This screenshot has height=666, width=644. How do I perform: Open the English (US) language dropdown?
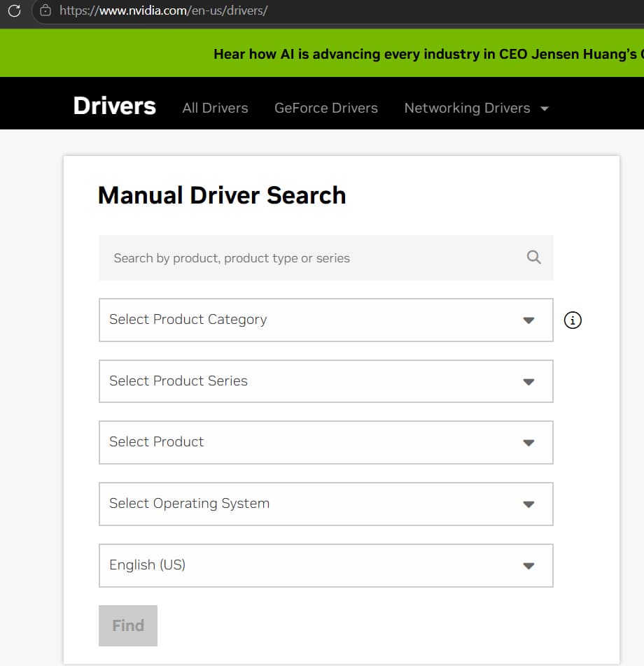(x=326, y=565)
